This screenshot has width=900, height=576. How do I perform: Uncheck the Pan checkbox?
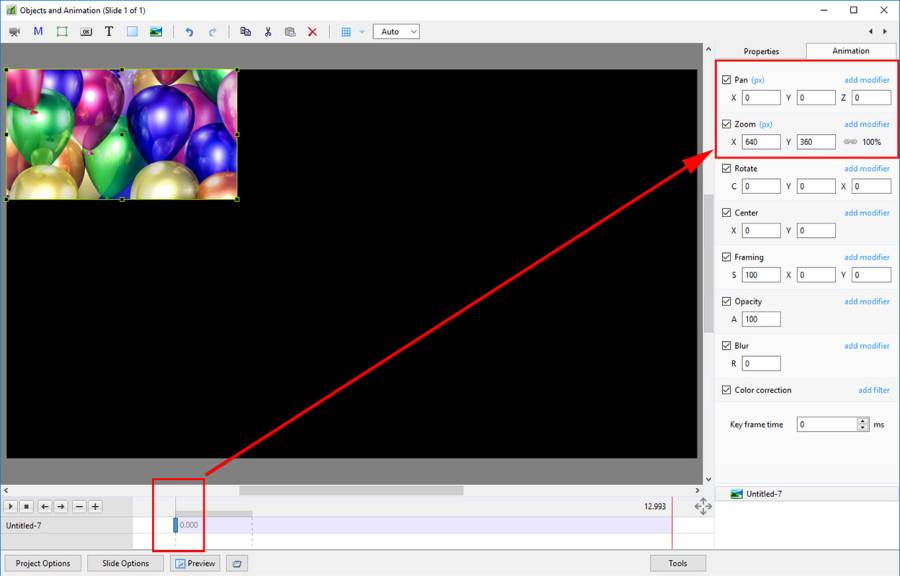click(727, 80)
